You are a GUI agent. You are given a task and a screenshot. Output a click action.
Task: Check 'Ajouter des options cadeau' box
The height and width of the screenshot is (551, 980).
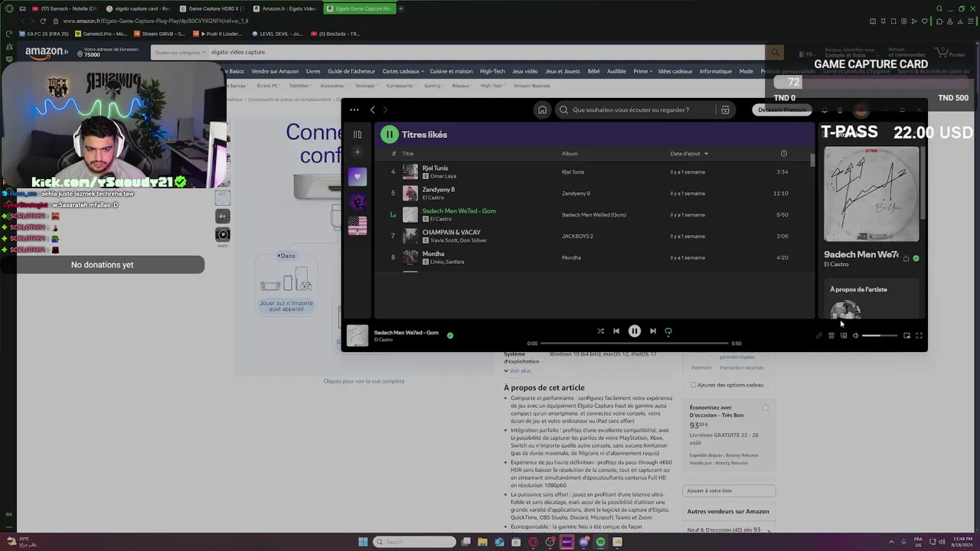[x=693, y=385]
